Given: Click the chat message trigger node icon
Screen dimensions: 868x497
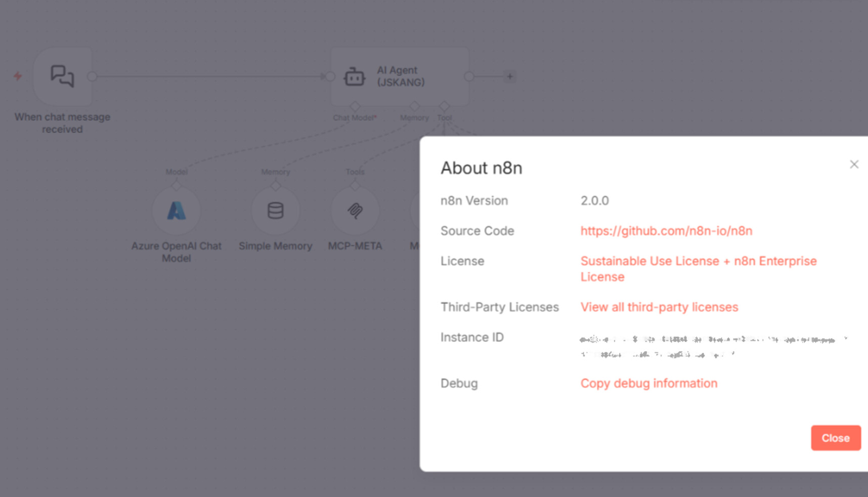Looking at the screenshot, I should [62, 76].
